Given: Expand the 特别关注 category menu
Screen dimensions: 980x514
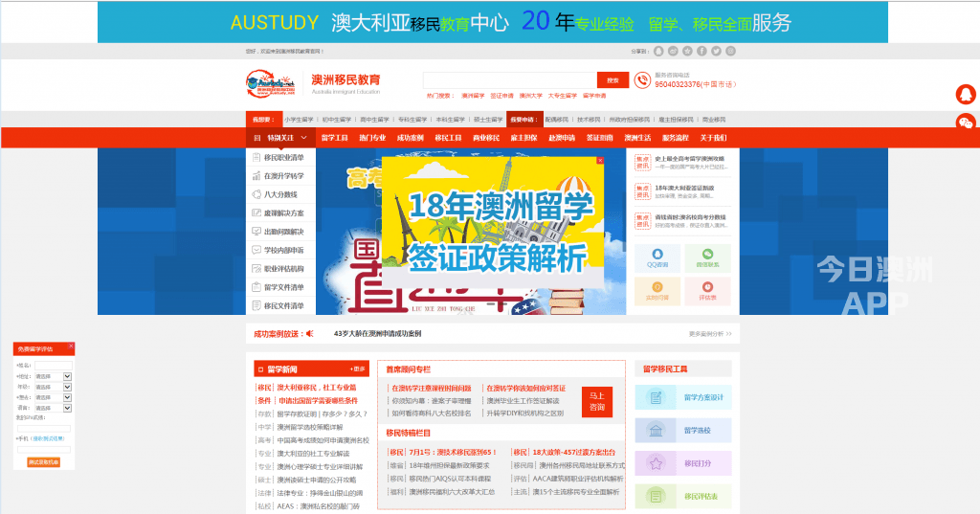Looking at the screenshot, I should pos(281,138).
